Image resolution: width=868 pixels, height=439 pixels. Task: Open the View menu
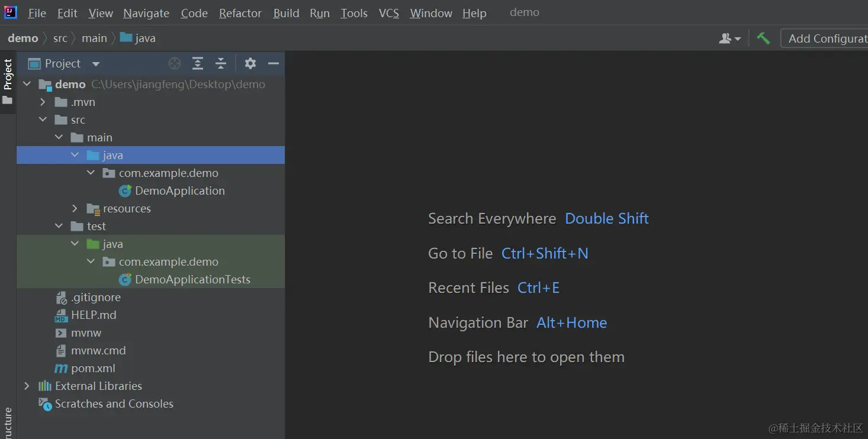[x=101, y=13]
